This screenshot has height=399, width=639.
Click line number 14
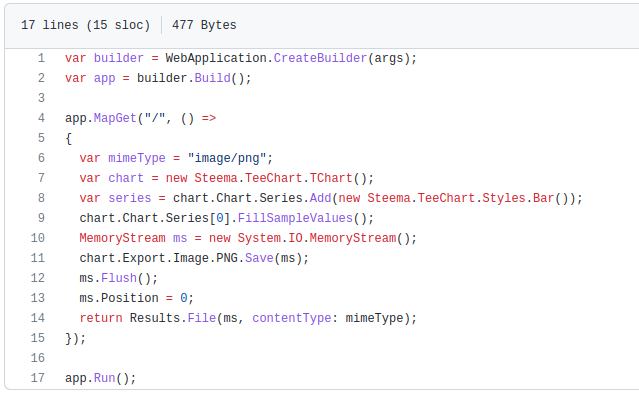click(x=37, y=317)
